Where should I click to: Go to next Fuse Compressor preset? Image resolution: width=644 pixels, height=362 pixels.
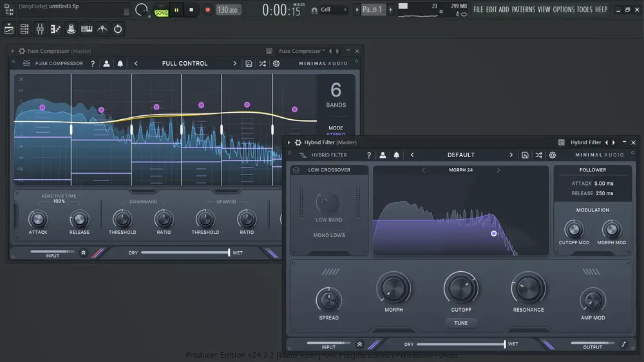click(x=235, y=63)
